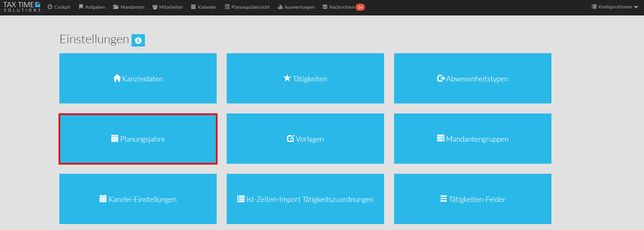Open the Konfigurationen menu label
This screenshot has width=644, height=230.
(615, 7)
